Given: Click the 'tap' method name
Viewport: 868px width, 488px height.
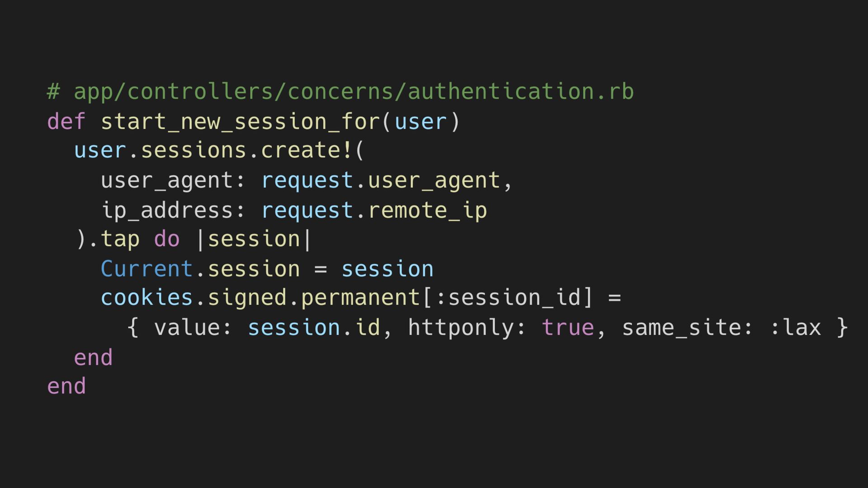Looking at the screenshot, I should tap(120, 239).
